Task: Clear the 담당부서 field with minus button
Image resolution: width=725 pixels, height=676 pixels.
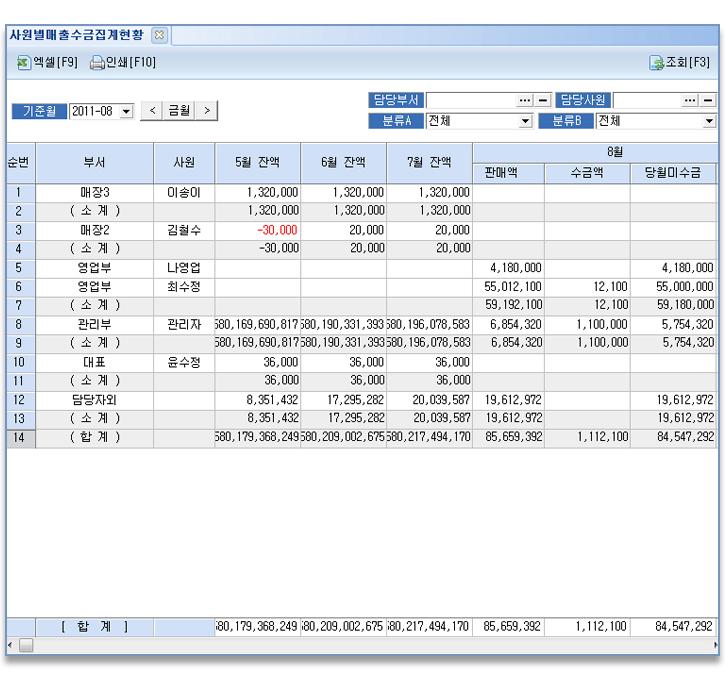Action: tap(543, 101)
